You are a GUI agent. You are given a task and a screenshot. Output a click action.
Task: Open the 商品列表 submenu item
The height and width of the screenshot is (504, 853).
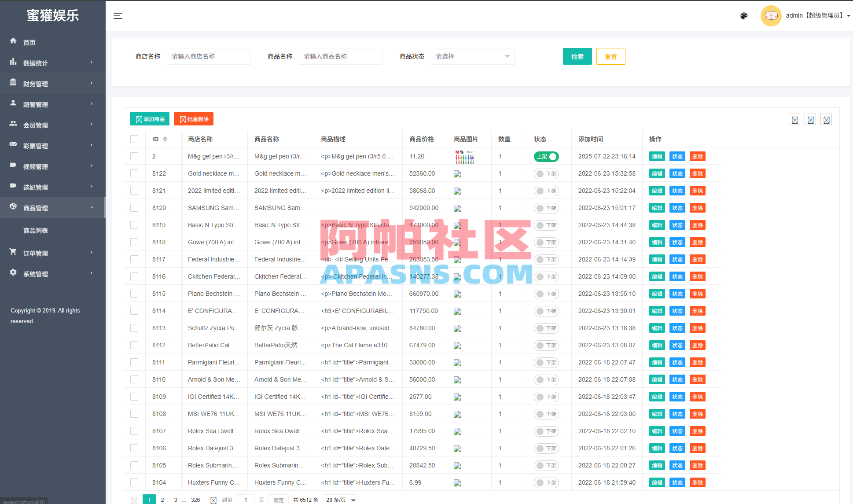click(36, 231)
